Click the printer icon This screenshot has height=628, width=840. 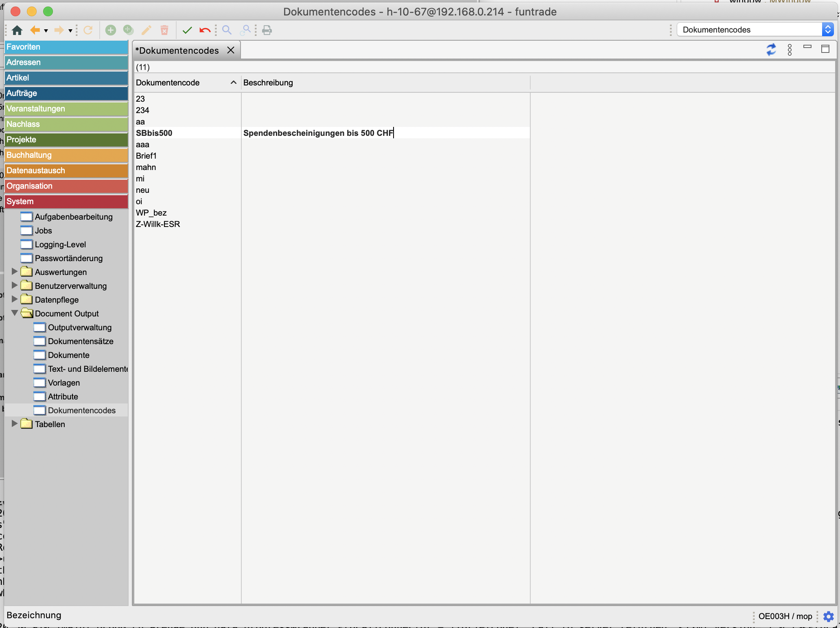(267, 30)
